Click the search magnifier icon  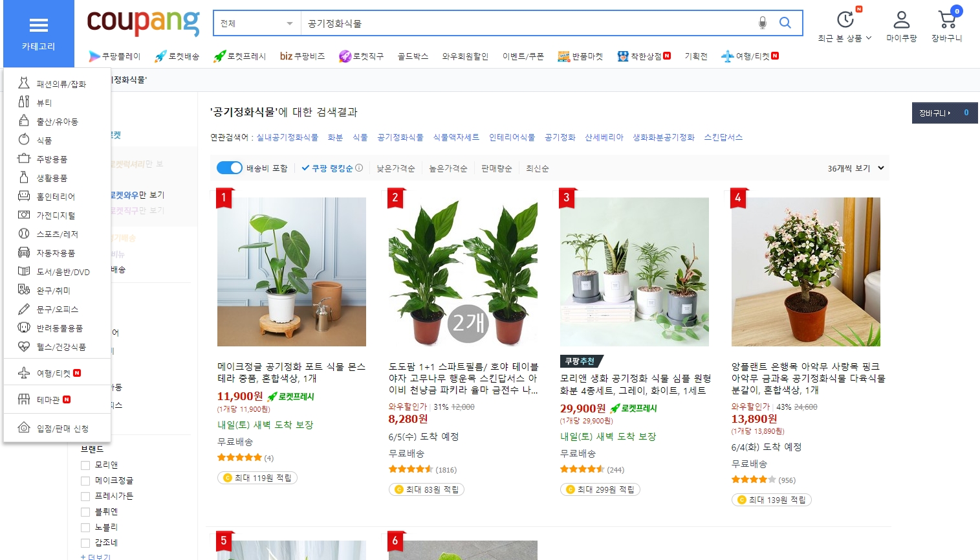785,23
